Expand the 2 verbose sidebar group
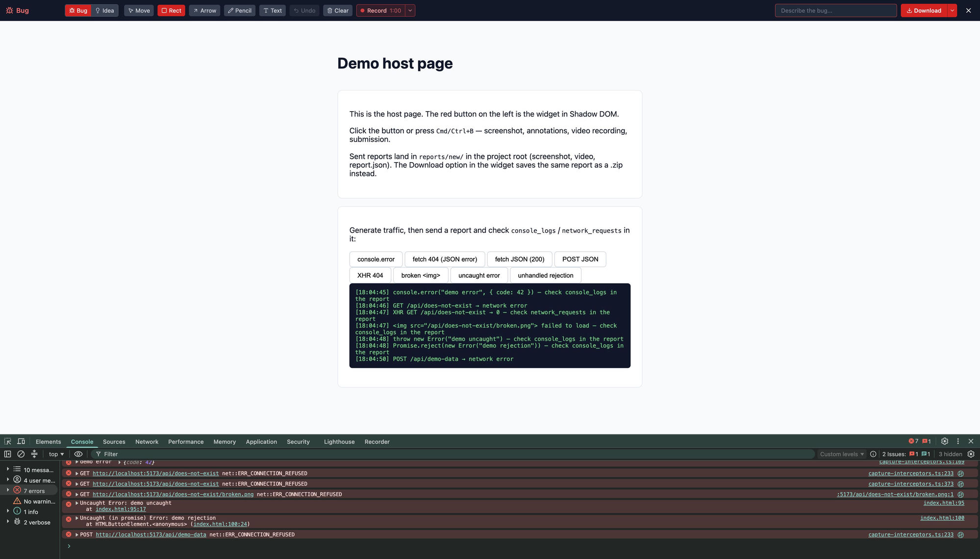 [8, 522]
